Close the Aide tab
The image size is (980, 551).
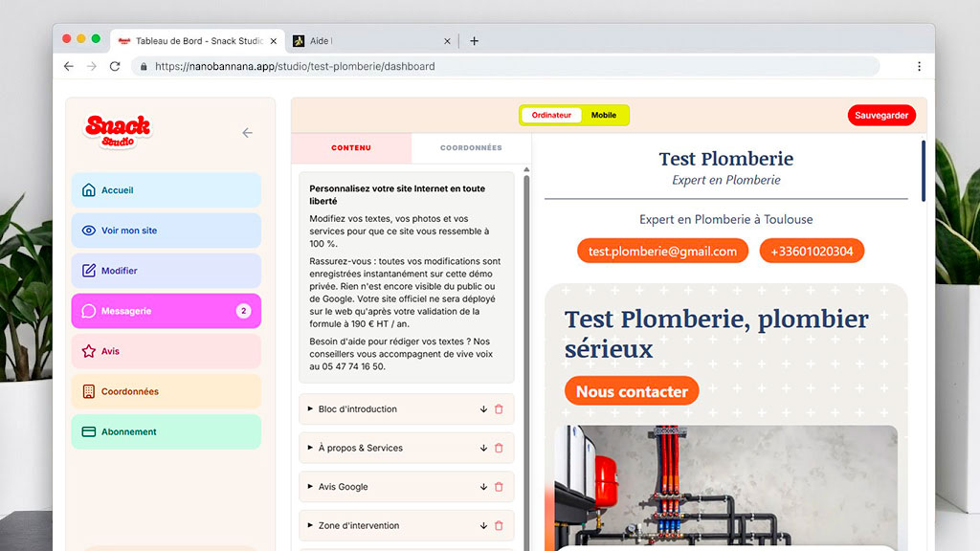click(x=447, y=41)
